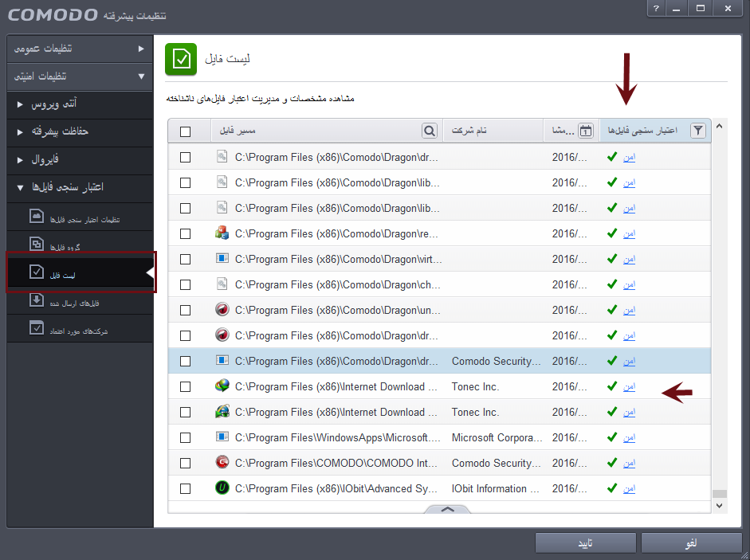Click the File Groups sidebar icon
750x560 pixels.
37,244
